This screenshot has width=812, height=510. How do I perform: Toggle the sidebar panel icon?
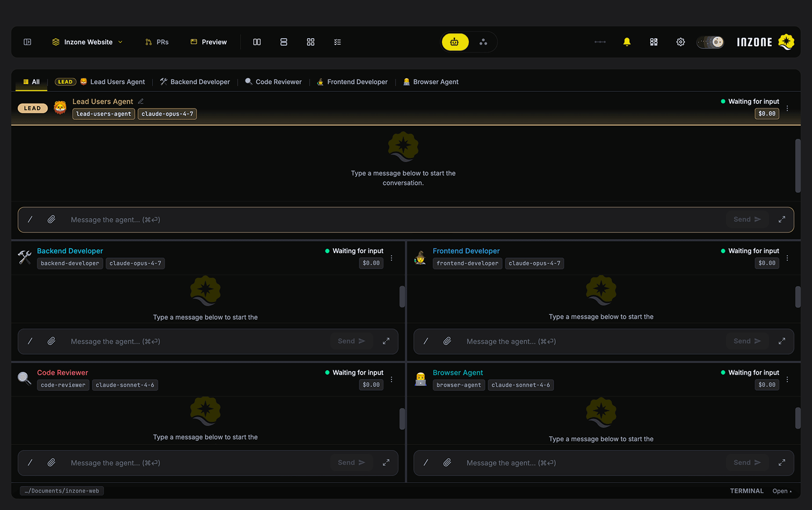click(27, 42)
